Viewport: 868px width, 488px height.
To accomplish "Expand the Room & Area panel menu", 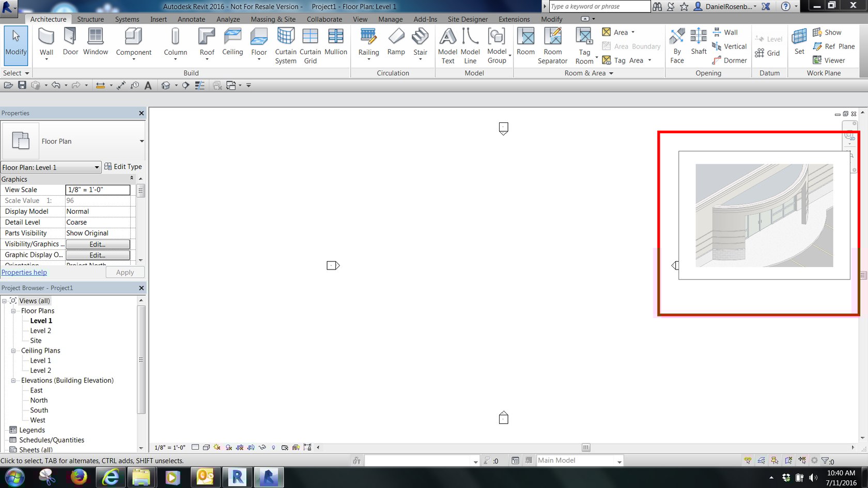I will pyautogui.click(x=612, y=73).
